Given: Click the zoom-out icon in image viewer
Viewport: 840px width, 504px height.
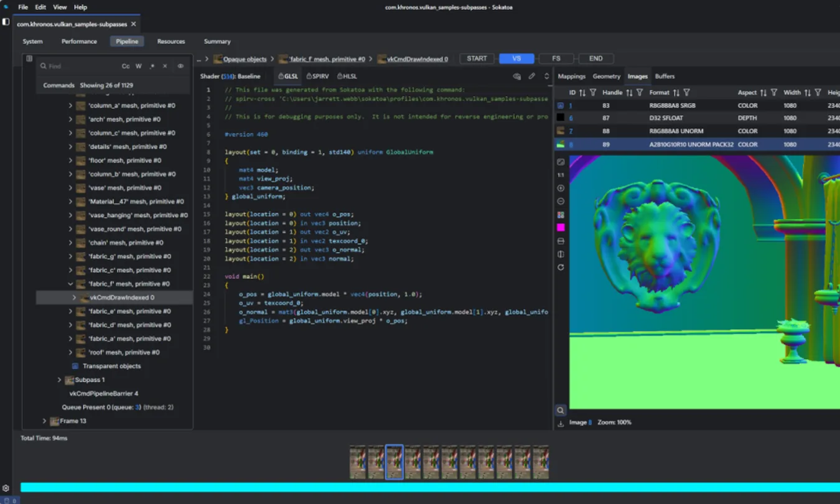Looking at the screenshot, I should coord(561,202).
